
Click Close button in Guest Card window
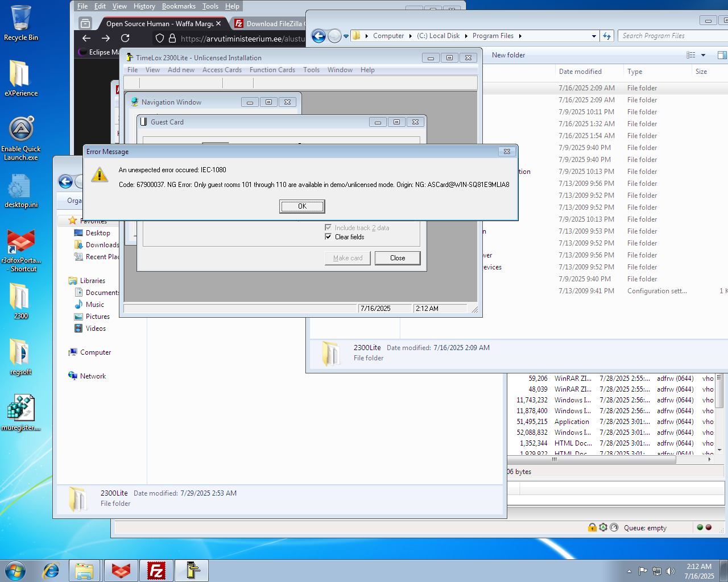(398, 258)
